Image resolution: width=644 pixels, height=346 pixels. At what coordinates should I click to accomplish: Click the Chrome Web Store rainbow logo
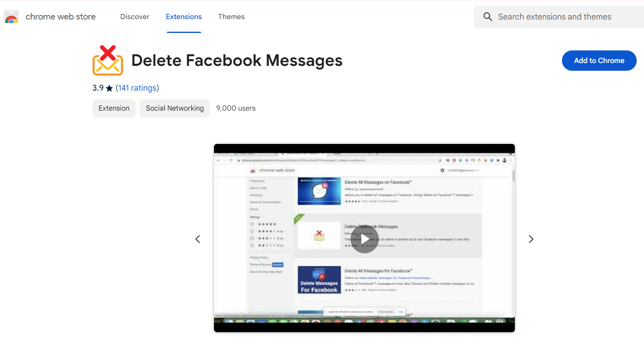click(11, 17)
